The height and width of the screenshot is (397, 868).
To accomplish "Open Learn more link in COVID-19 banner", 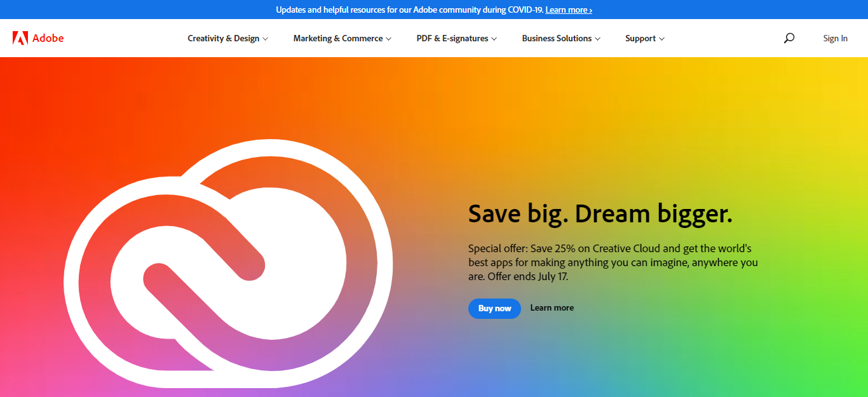I will point(569,10).
